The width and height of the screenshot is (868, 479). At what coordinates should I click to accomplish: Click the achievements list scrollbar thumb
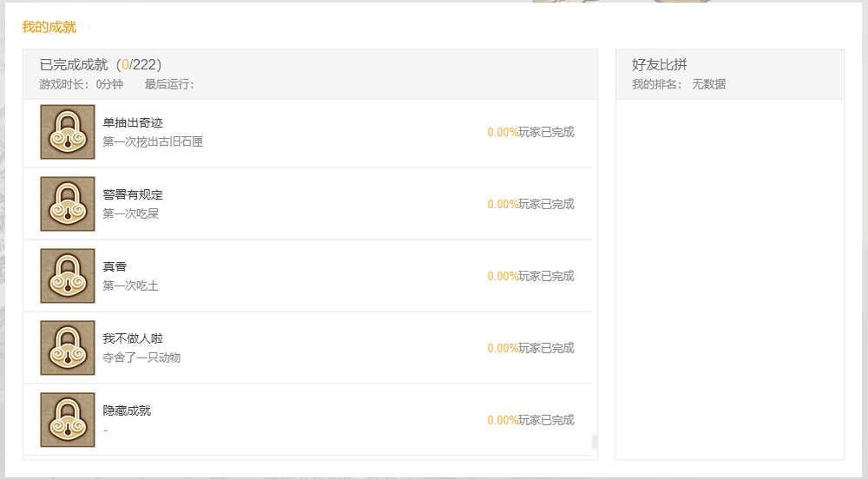point(595,442)
